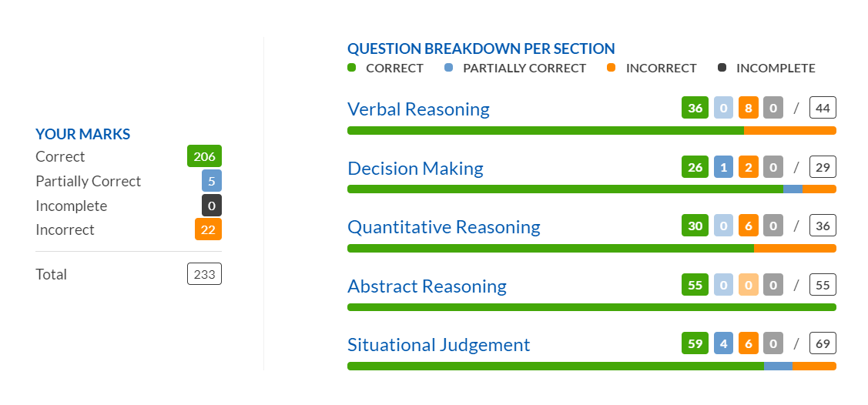Click the blue 5 partially correct badge
Image resolution: width=868 pixels, height=405 pixels.
(212, 181)
